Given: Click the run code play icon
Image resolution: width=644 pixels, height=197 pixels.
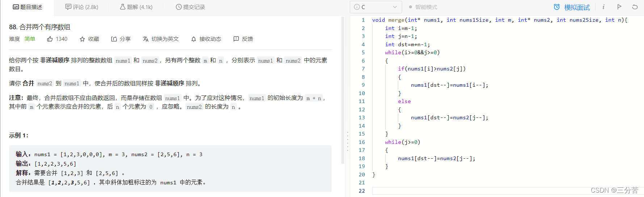Looking at the screenshot, I should pos(619,7).
